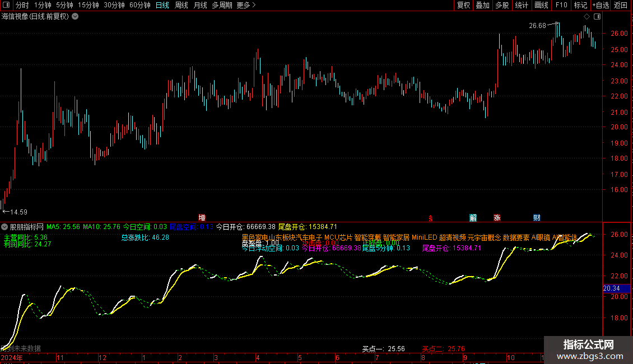
Task: Click the red $ dividend marker
Action: 431,218
